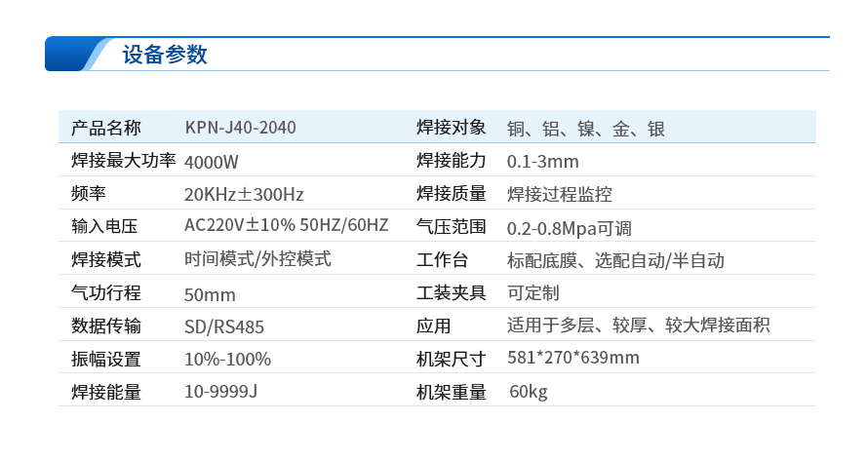The width and height of the screenshot is (868, 460).
Task: Click the 产品名称 label
Action: [106, 128]
